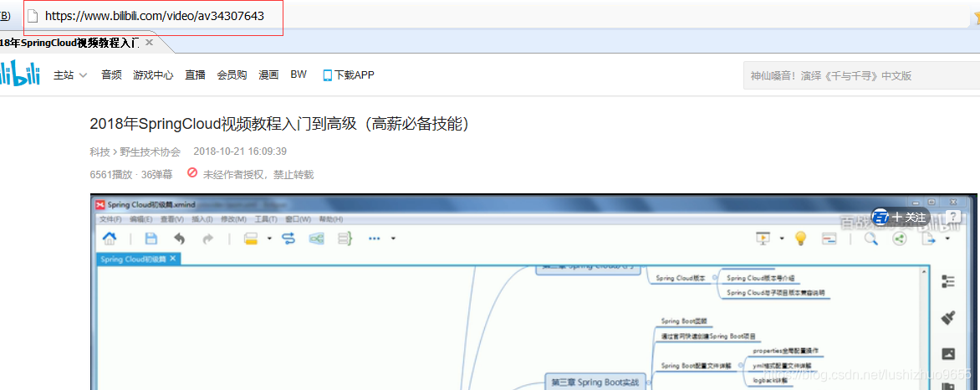
Task: Click the XMind summary bracket icon
Action: (x=345, y=238)
